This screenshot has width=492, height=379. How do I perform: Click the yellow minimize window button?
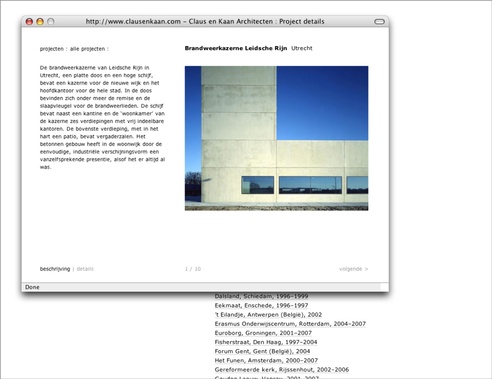(x=40, y=22)
